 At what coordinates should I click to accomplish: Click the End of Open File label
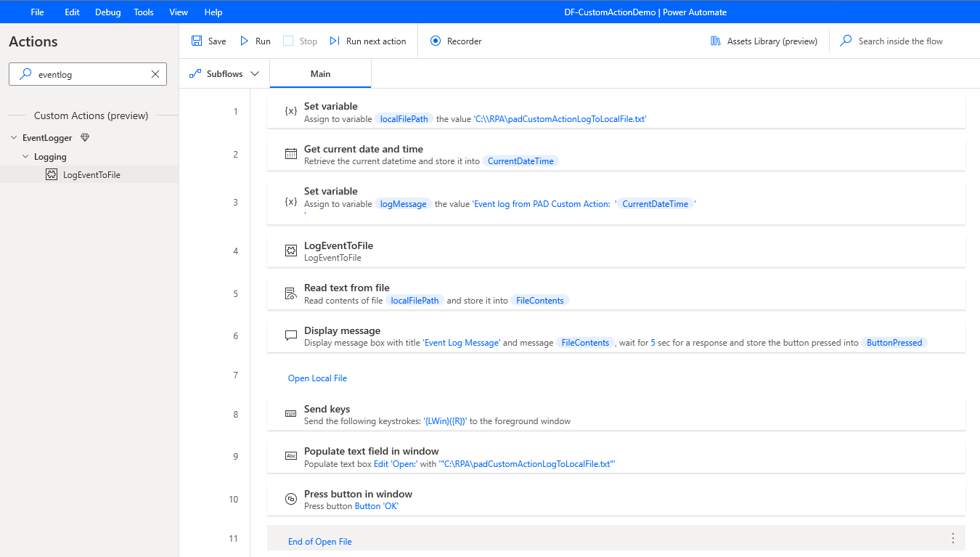click(x=320, y=542)
